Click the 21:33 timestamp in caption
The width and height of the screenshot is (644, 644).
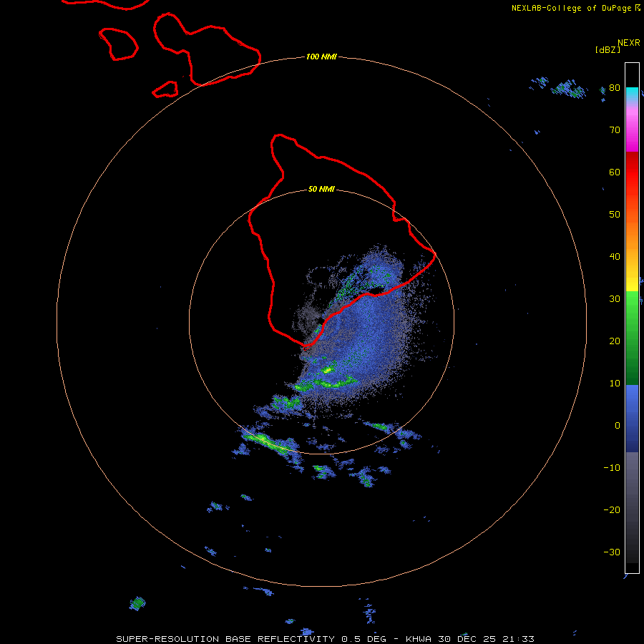[518, 639]
